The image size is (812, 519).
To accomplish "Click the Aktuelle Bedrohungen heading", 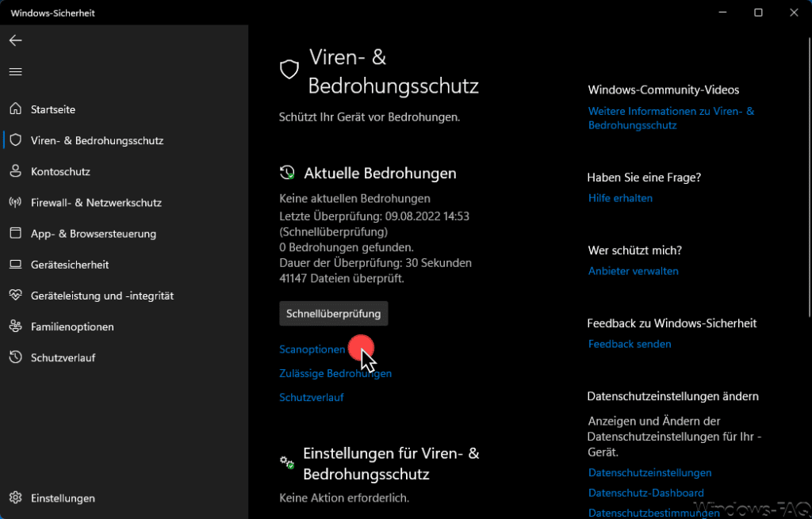I will coord(380,173).
